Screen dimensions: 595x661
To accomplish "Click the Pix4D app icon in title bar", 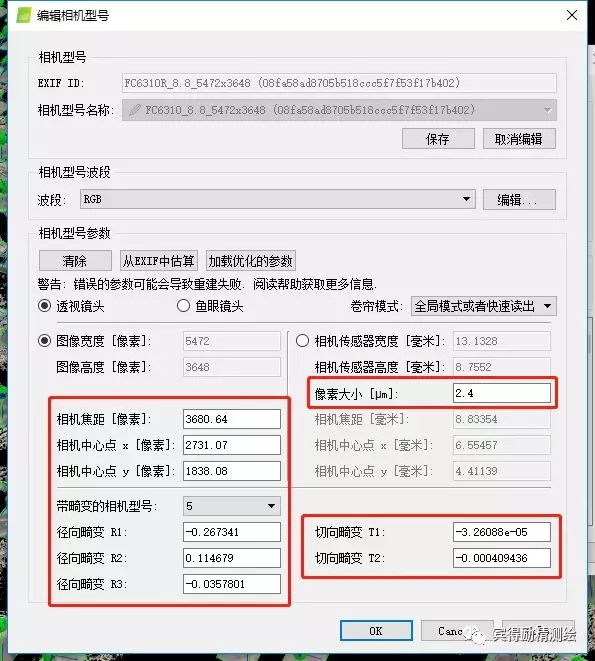I will [x=24, y=15].
